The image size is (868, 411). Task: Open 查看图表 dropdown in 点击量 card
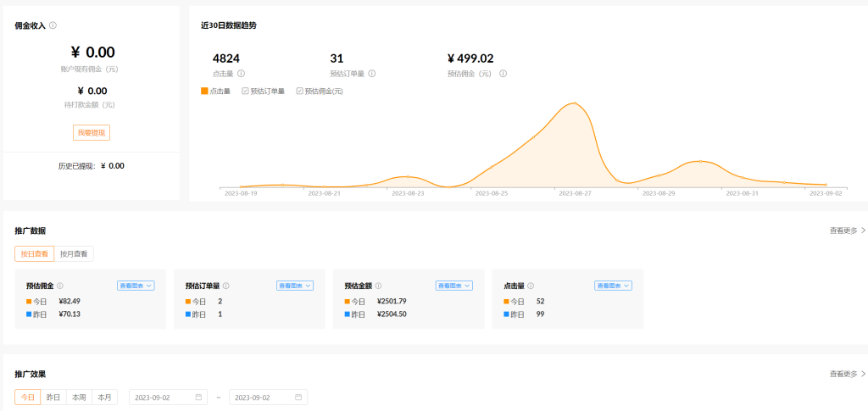[614, 286]
